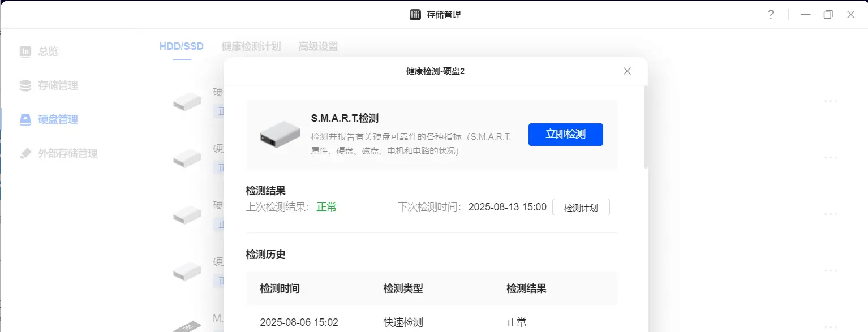Select the first hard drive icon in list

coord(187,102)
